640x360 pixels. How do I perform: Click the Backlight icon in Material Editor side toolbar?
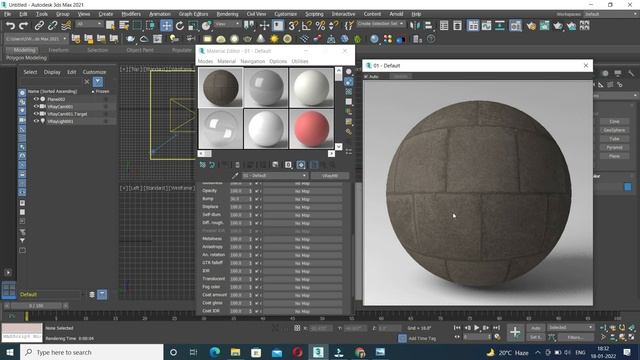point(349,82)
